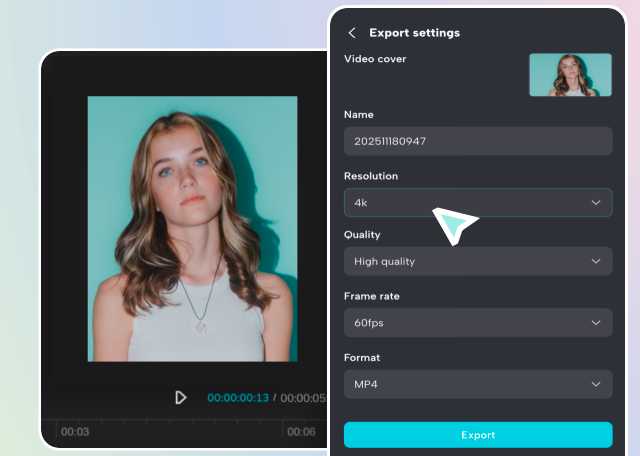The image size is (640, 456).
Task: Click the Resolution label
Action: pyautogui.click(x=371, y=176)
